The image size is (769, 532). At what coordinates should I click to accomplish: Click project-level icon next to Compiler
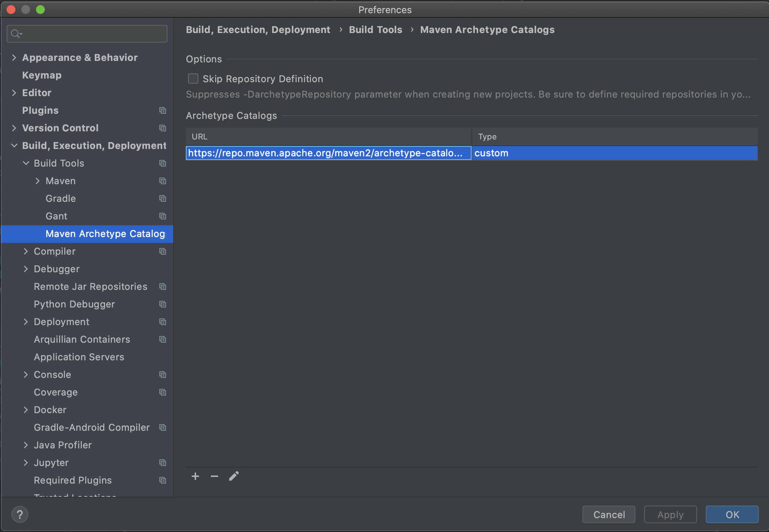point(163,251)
